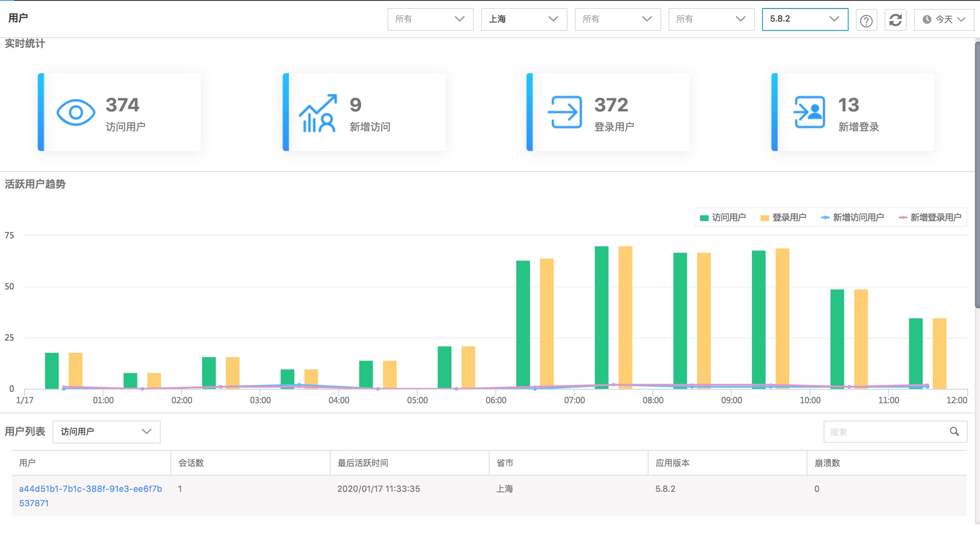This screenshot has height=538, width=980.
Task: Open the 5.8.2 version dropdown
Action: coord(805,19)
